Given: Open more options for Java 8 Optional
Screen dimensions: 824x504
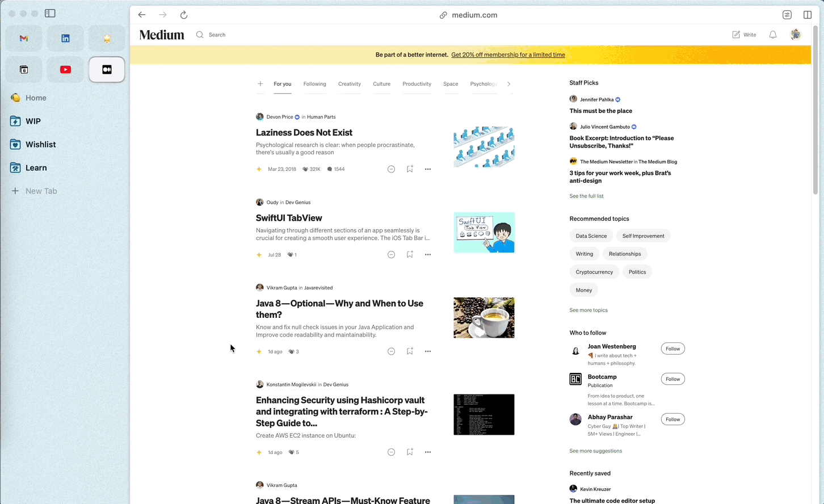Looking at the screenshot, I should 428,351.
